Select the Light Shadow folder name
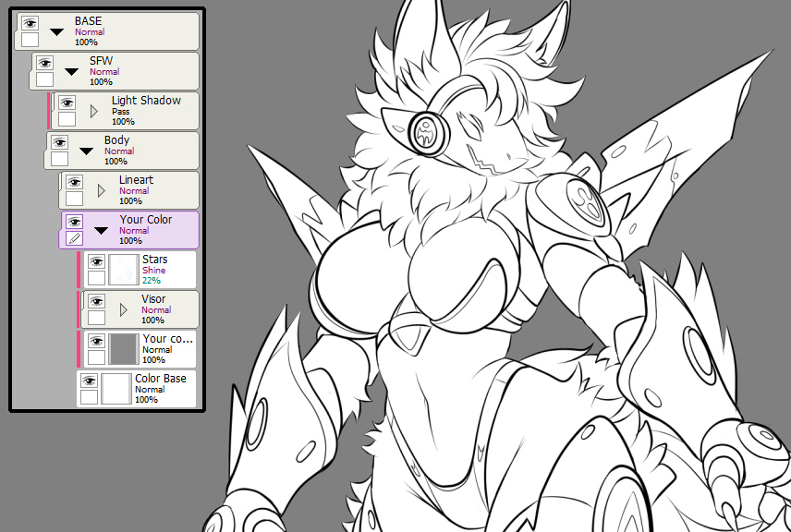 (x=146, y=101)
